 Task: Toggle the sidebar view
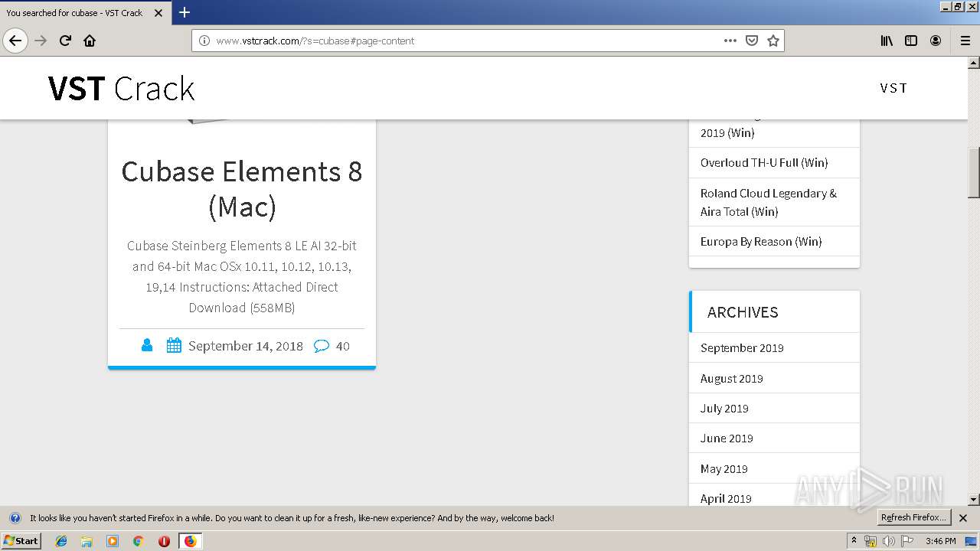pyautogui.click(x=911, y=41)
